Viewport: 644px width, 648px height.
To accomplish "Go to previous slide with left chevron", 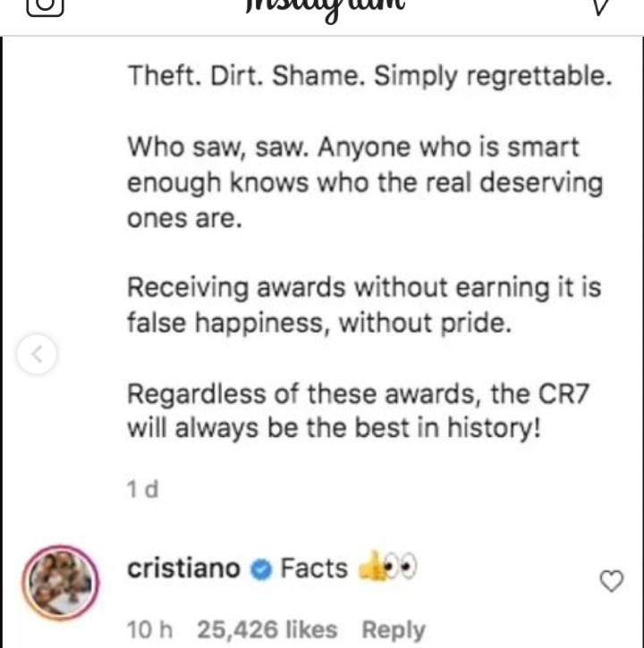I will [37, 354].
